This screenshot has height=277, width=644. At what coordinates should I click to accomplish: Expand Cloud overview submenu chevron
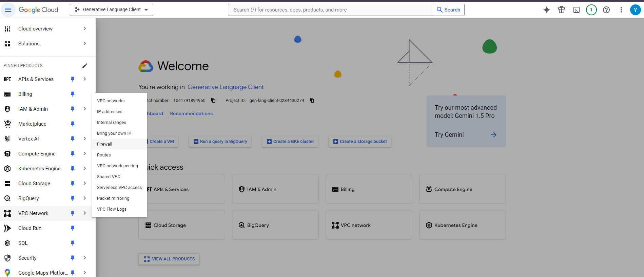pyautogui.click(x=85, y=29)
